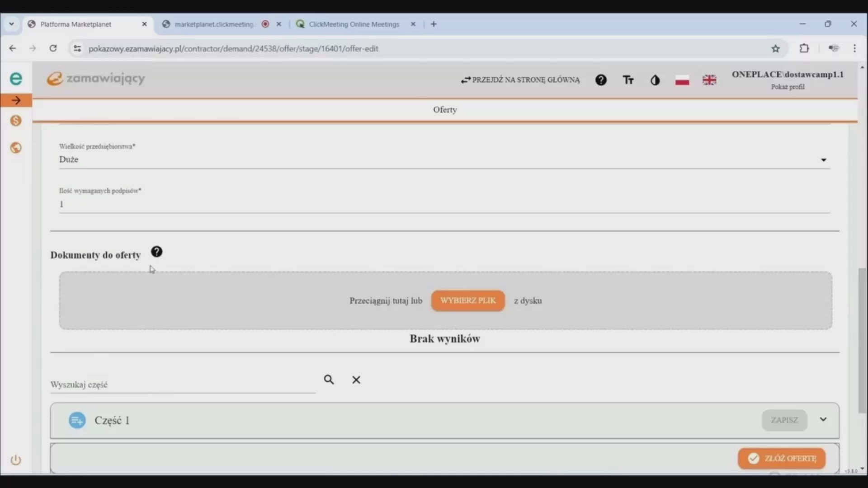Clear part search with the X icon

click(356, 380)
